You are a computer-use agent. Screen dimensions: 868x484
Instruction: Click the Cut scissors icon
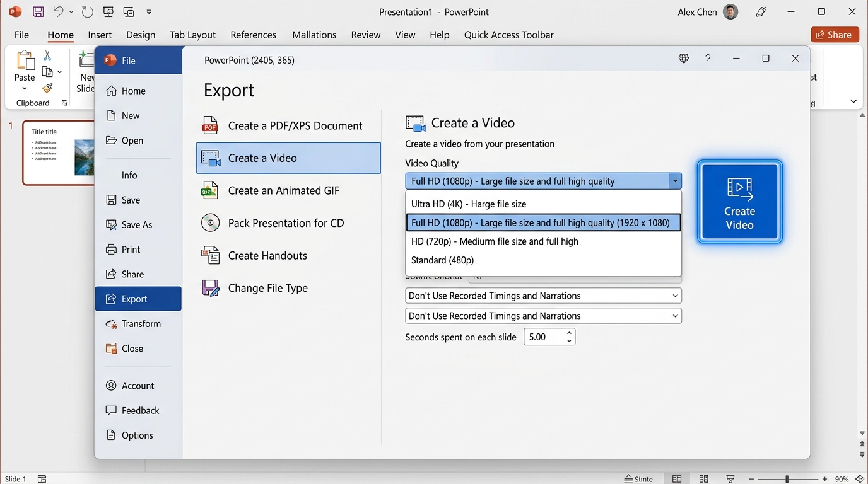(47, 56)
